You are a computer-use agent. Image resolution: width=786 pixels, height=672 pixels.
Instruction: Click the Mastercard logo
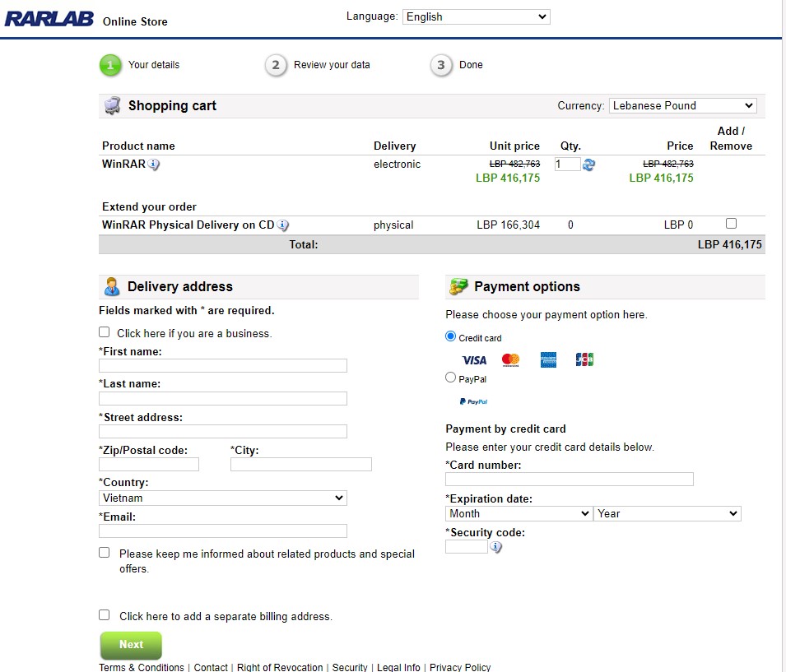[509, 359]
